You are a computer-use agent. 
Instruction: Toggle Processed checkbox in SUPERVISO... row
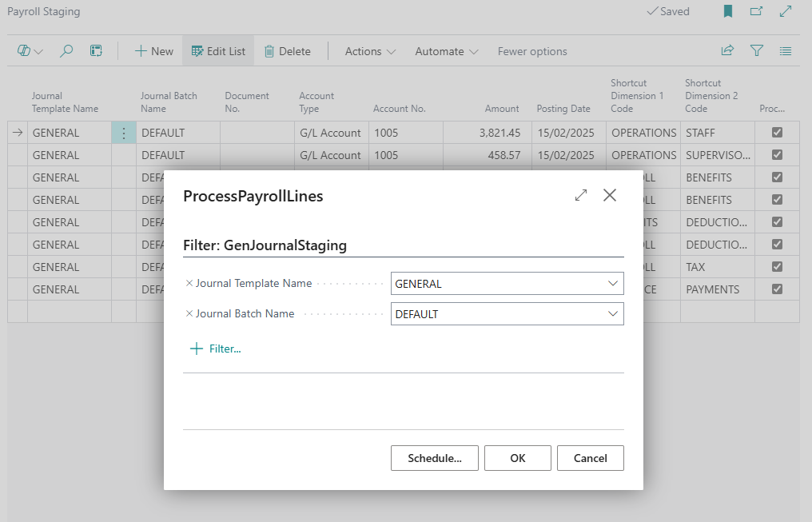[x=778, y=155]
